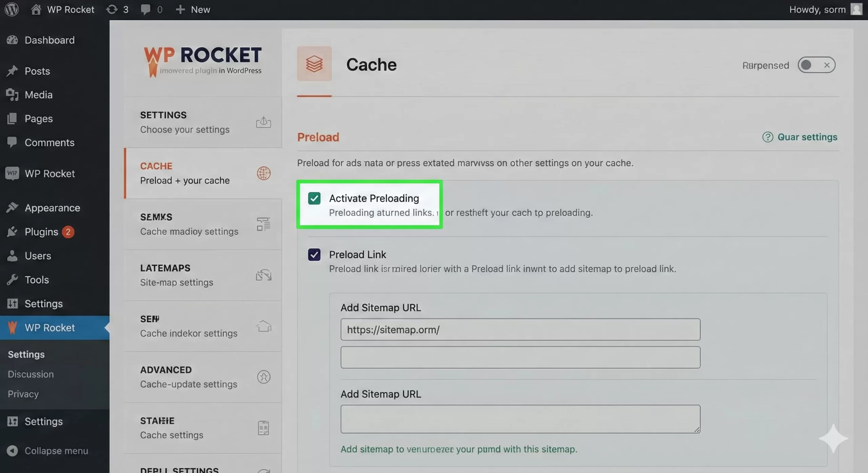
Task: Click the WordPress logo in the admin bar
Action: click(12, 9)
